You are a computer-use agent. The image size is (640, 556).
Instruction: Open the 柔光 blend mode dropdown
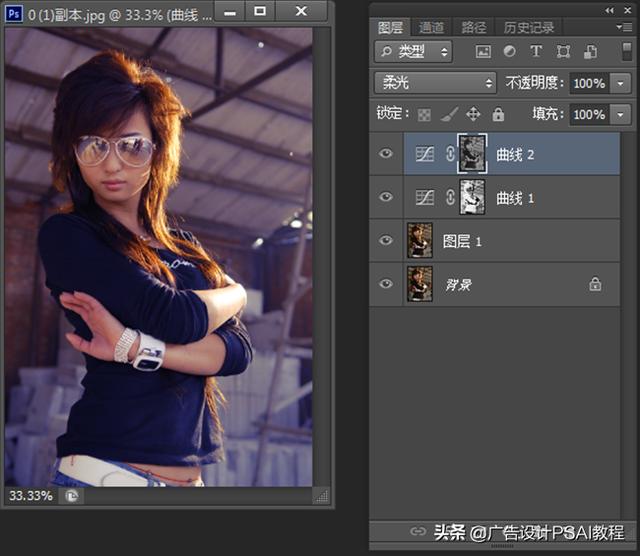(x=435, y=83)
